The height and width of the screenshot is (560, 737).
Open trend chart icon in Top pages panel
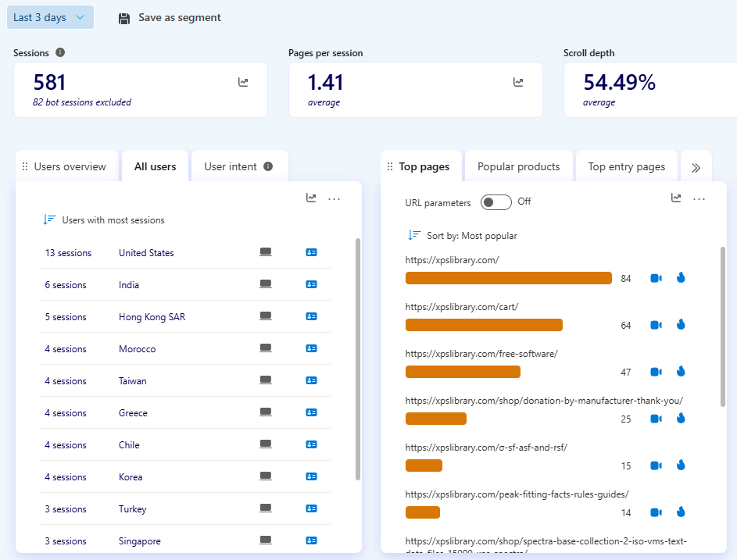[x=676, y=198]
